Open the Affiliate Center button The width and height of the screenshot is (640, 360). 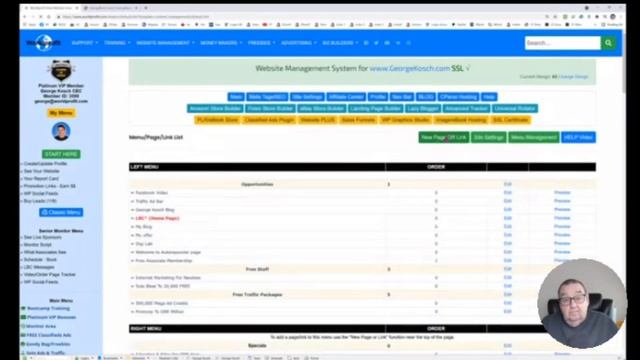(x=346, y=97)
